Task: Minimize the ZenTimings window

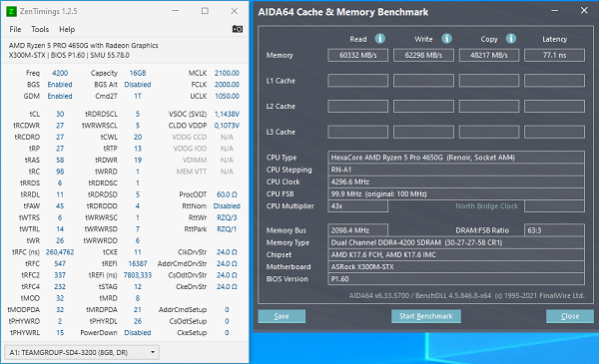Action: 176,11
